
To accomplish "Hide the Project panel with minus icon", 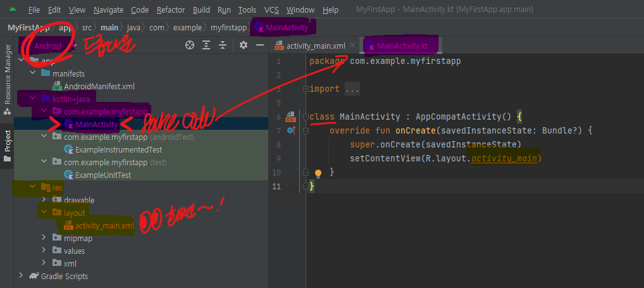I will pyautogui.click(x=259, y=45).
